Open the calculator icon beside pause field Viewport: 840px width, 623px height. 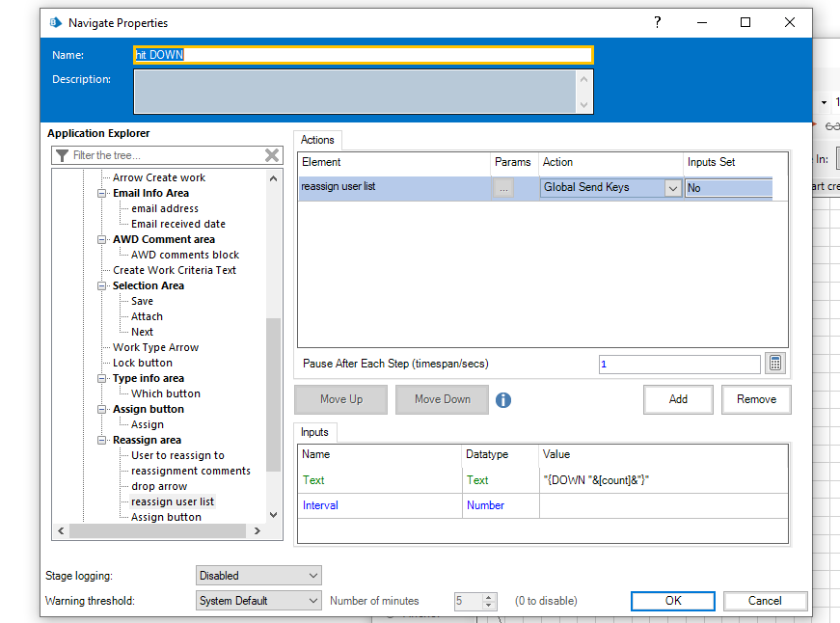pos(776,364)
